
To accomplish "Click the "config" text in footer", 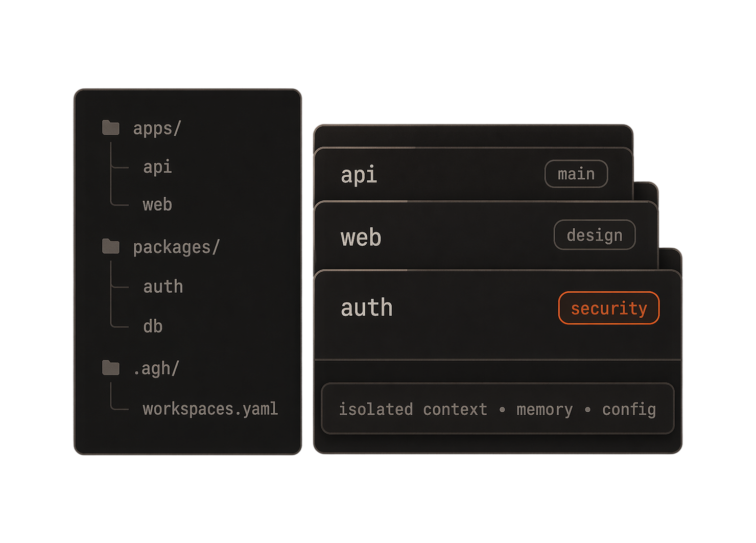I will click(x=629, y=410).
